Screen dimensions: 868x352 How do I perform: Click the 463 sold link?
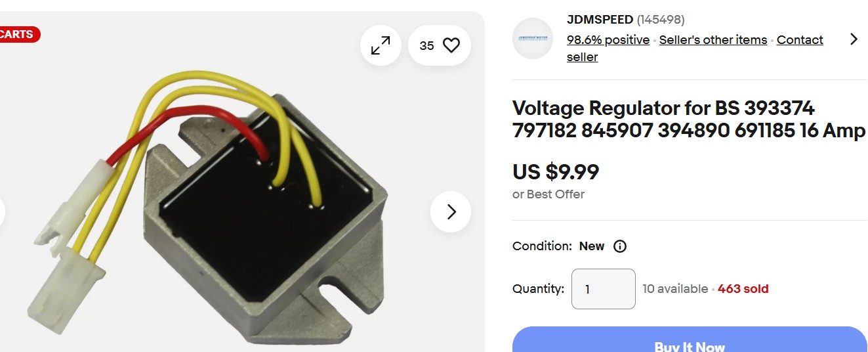(x=743, y=289)
